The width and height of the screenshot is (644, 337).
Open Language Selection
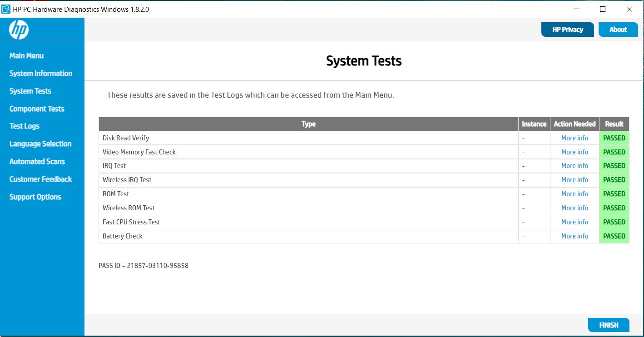pyautogui.click(x=40, y=144)
